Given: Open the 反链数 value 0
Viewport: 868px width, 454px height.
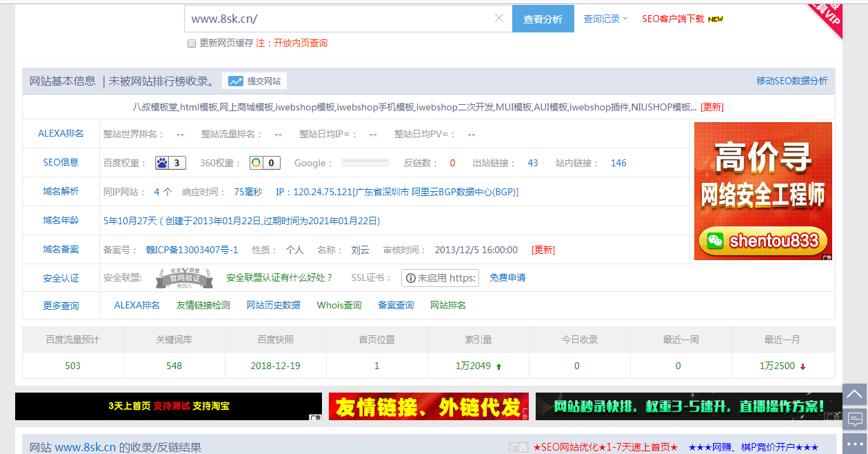Looking at the screenshot, I should (452, 163).
